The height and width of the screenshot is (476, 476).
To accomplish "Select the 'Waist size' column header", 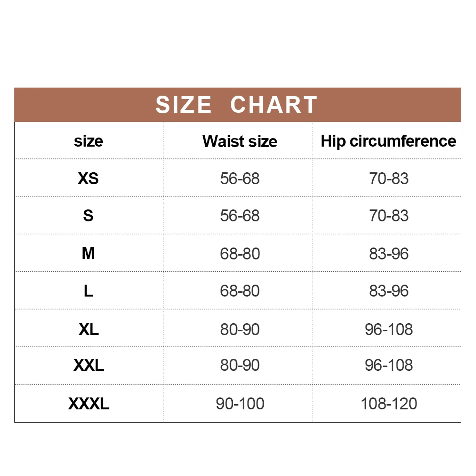I will click(x=239, y=141).
